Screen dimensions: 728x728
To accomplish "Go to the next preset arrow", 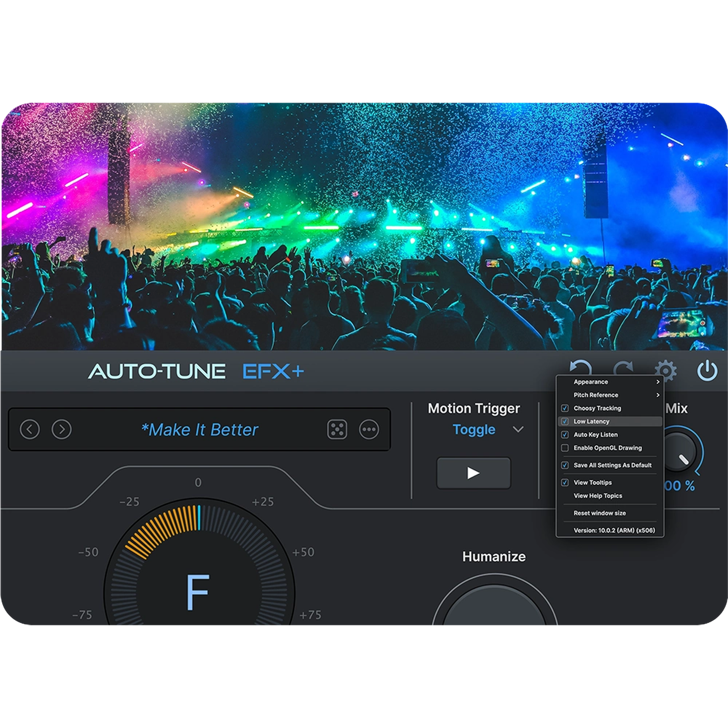I will coord(62,429).
